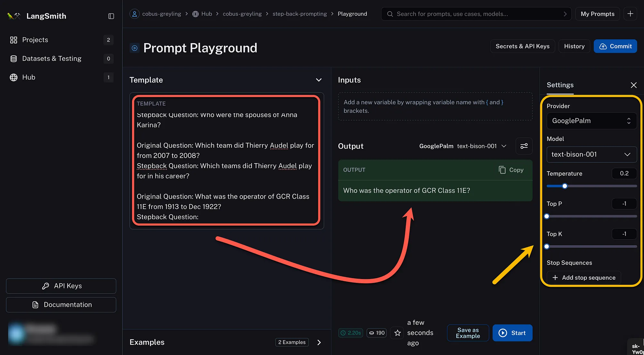Click the output text about GCR Class 11E
644x355 pixels.
click(x=406, y=191)
